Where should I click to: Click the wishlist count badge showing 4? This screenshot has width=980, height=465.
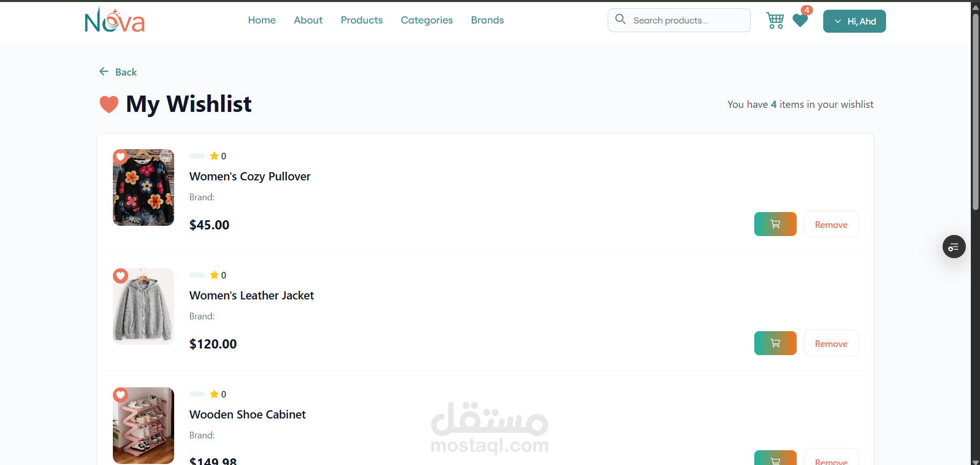807,10
